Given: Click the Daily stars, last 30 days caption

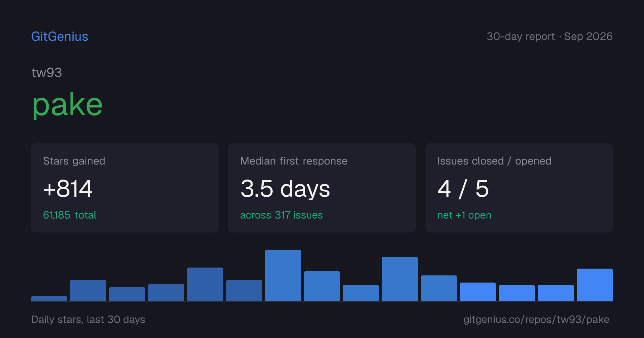Looking at the screenshot, I should point(88,319).
